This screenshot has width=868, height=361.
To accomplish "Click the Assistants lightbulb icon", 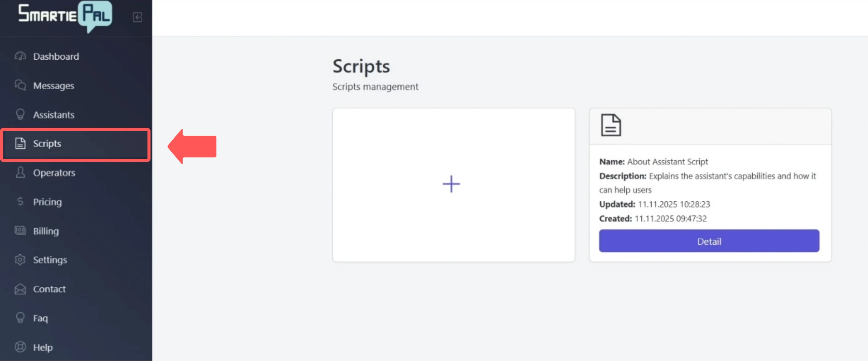I will [x=20, y=115].
